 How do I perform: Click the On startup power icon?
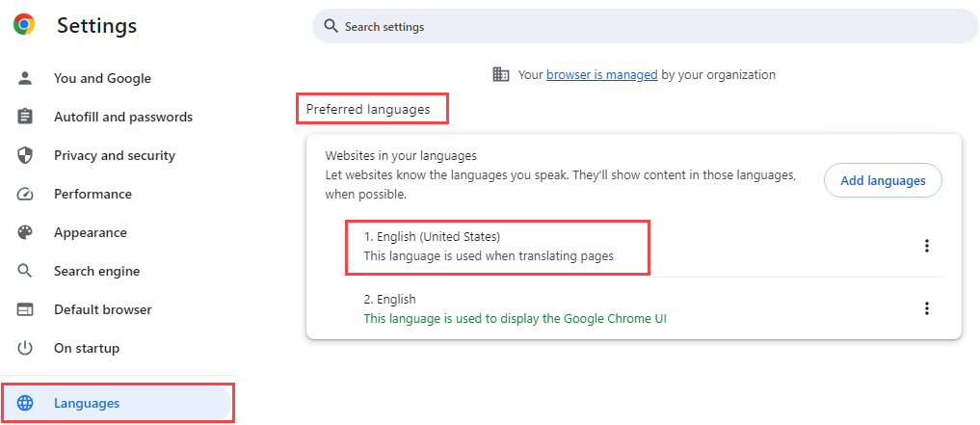coord(26,348)
